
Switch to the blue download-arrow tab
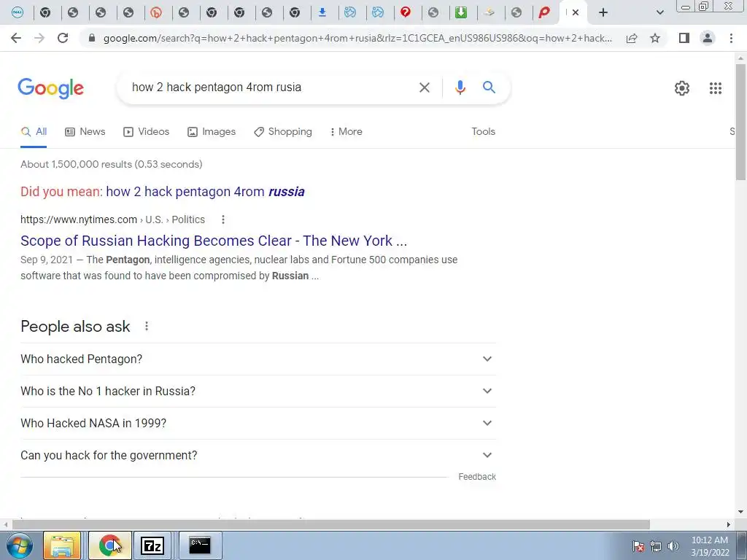322,12
